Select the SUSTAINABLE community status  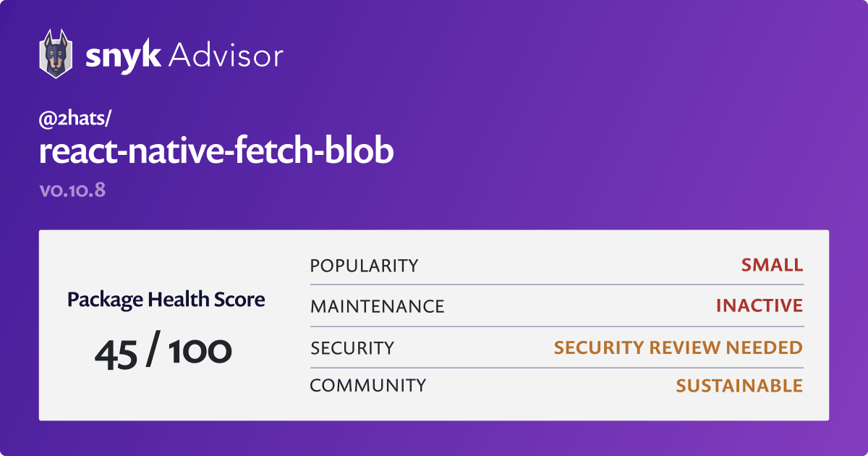[739, 386]
